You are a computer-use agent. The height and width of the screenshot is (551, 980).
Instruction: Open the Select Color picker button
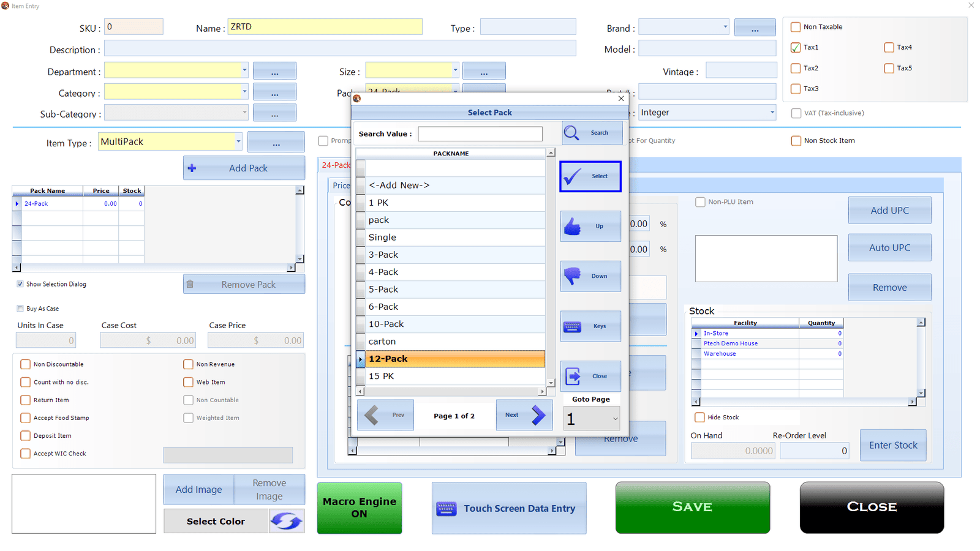point(216,521)
